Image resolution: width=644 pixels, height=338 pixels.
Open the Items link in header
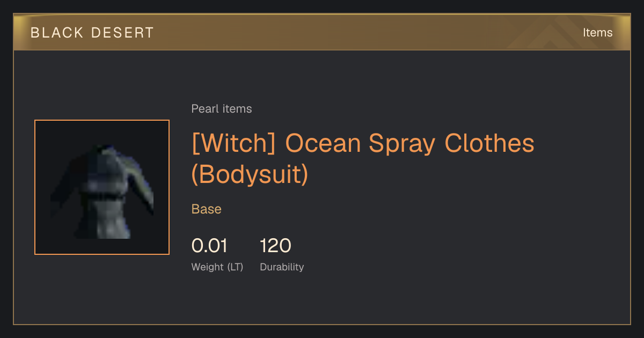tap(597, 32)
